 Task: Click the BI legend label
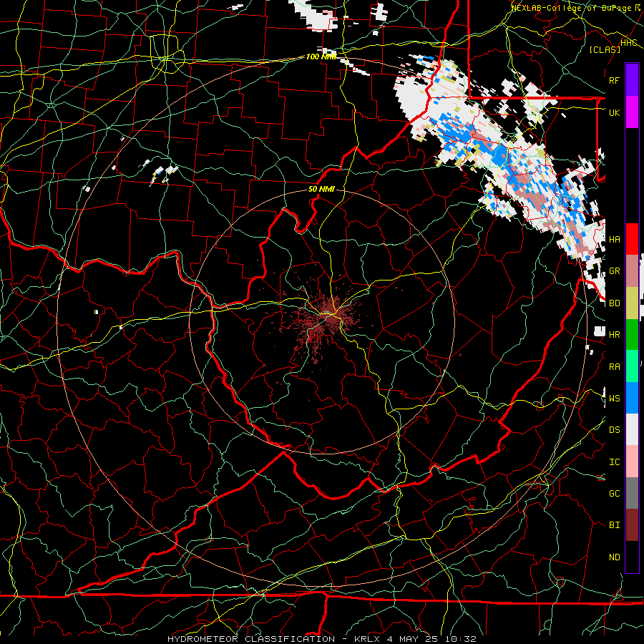pyautogui.click(x=615, y=525)
